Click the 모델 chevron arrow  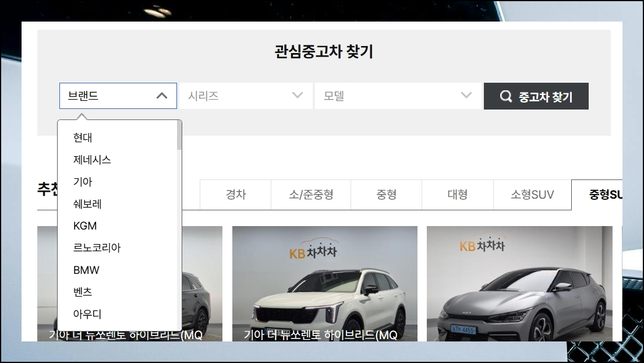point(466,96)
